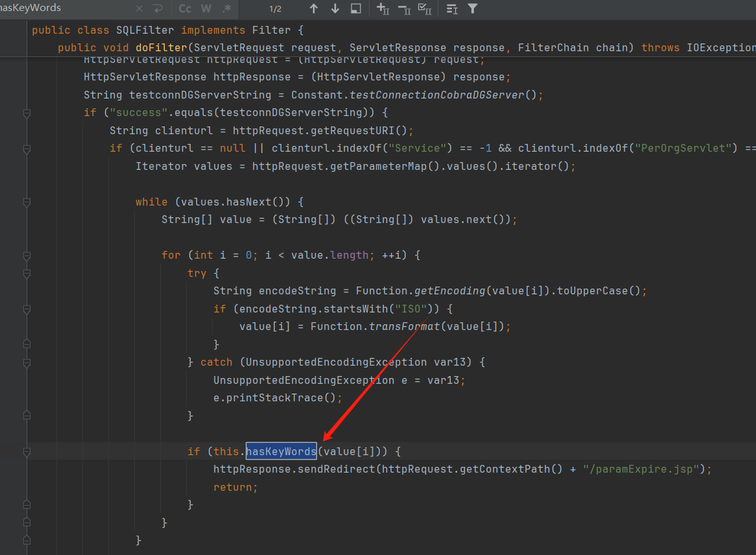Unselect occurrence icon in find bar
This screenshot has width=756, height=555.
(x=404, y=8)
